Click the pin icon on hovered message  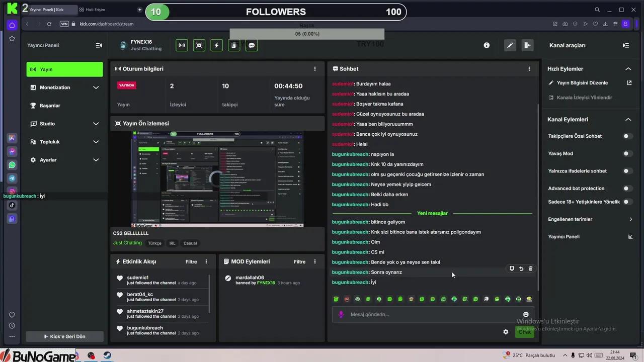click(512, 269)
